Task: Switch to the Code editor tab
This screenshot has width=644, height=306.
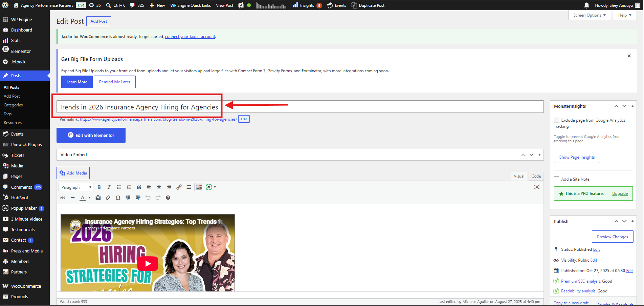Action: 536,176
